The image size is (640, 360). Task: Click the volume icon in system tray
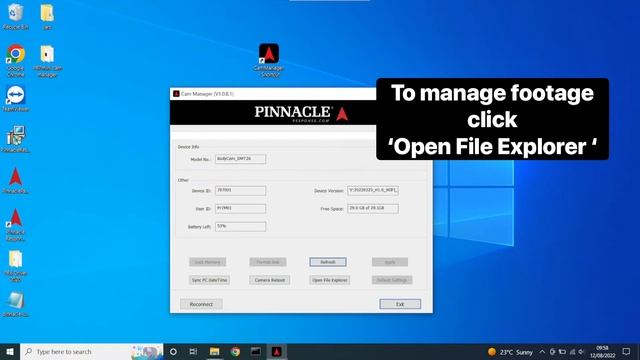[581, 352]
